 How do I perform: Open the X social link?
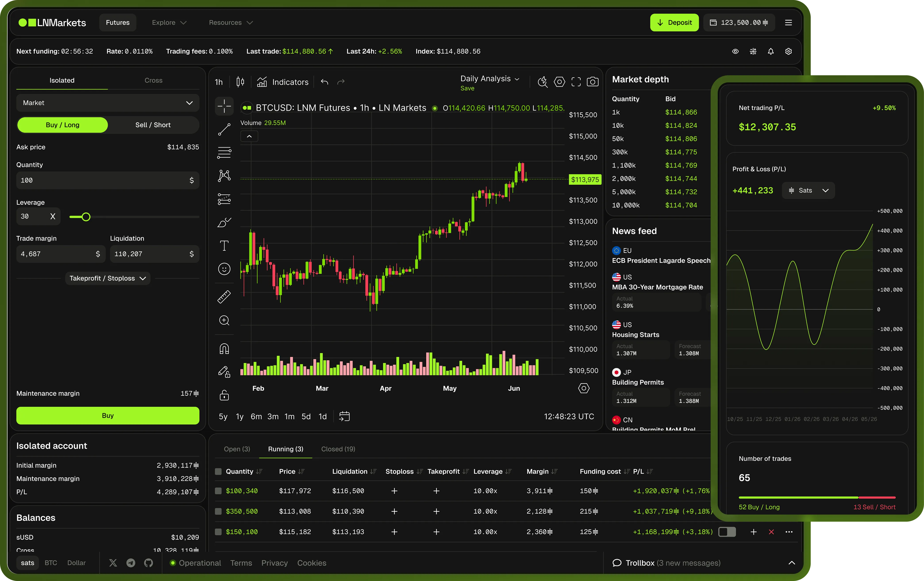(113, 563)
